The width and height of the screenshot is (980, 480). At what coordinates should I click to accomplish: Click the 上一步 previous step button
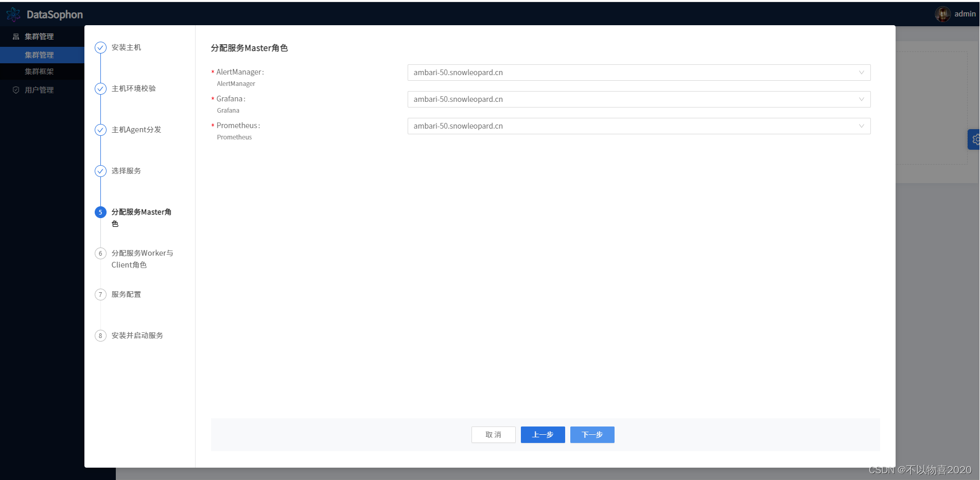(x=542, y=435)
